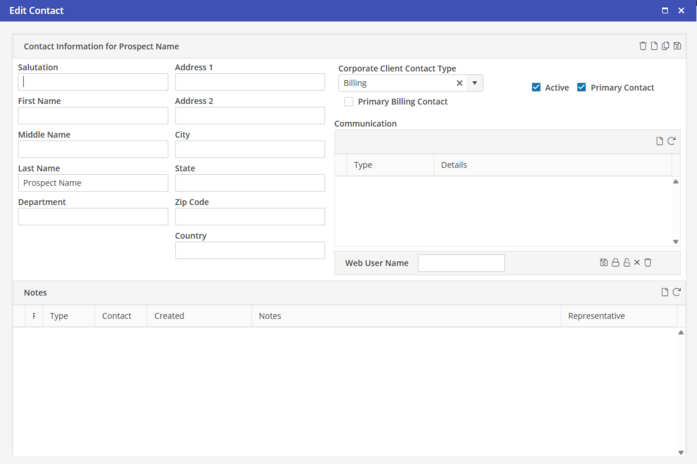Click the Web User Name input field
This screenshot has height=464, width=697.
coord(461,263)
